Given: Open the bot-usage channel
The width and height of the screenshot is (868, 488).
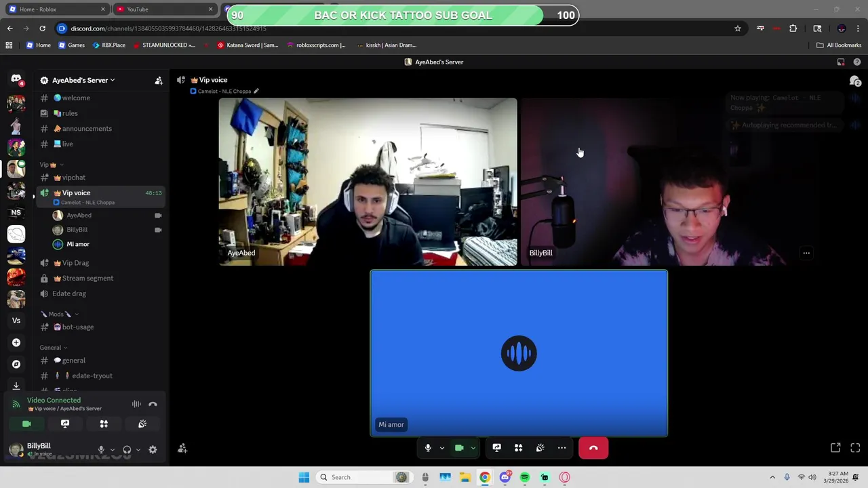Looking at the screenshot, I should point(100,327).
